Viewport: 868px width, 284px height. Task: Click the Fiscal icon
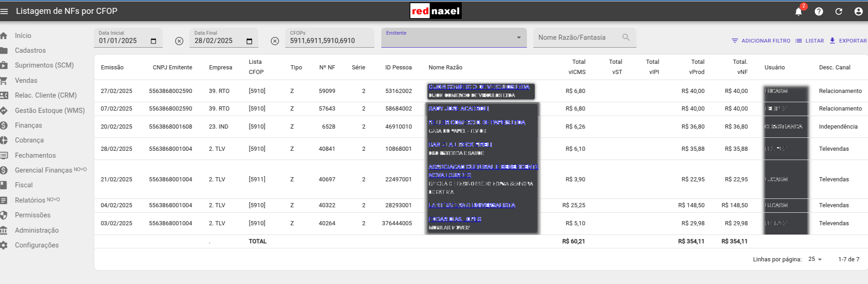pyautogui.click(x=4, y=185)
